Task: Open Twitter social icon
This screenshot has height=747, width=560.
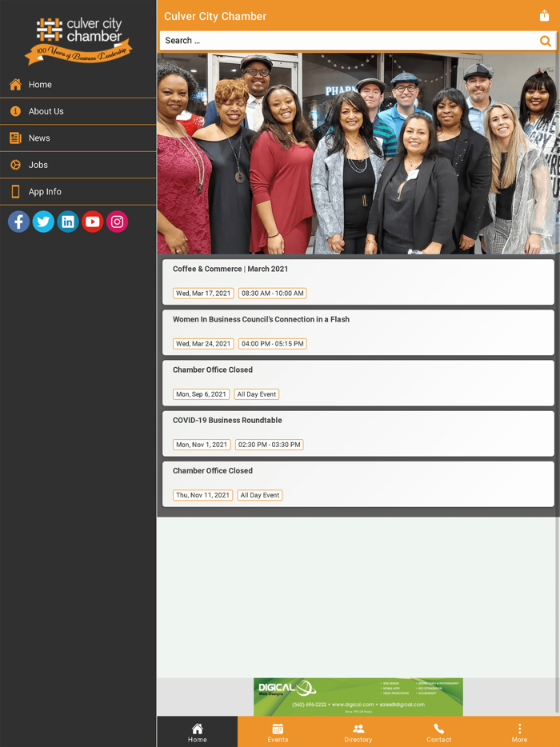Action: pos(43,222)
